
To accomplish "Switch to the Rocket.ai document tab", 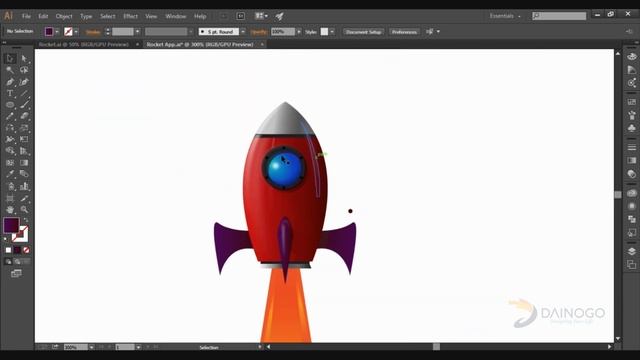I will click(84, 44).
